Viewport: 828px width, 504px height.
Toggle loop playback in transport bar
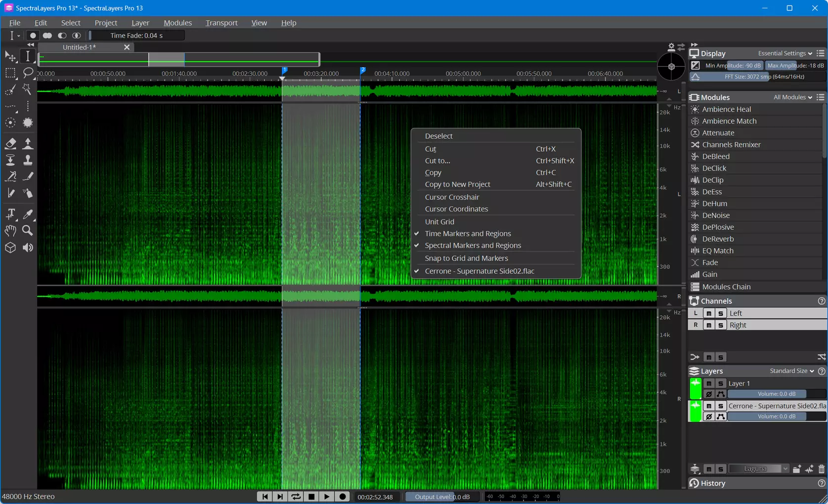pyautogui.click(x=296, y=497)
